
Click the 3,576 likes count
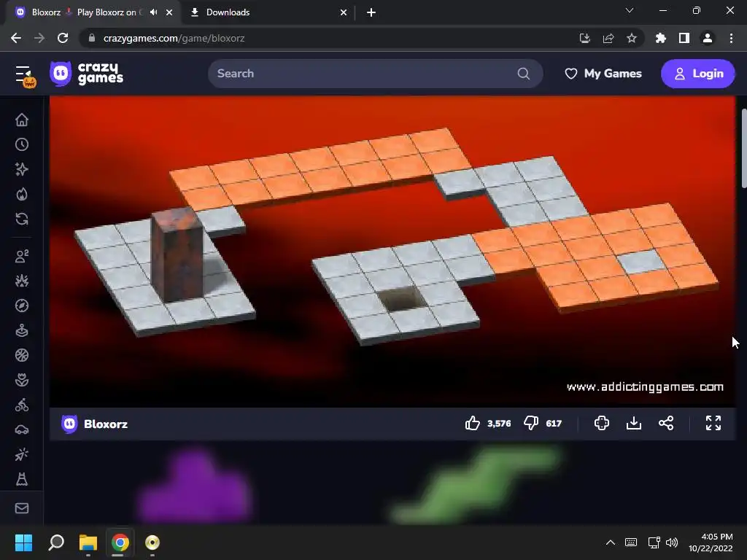click(499, 424)
